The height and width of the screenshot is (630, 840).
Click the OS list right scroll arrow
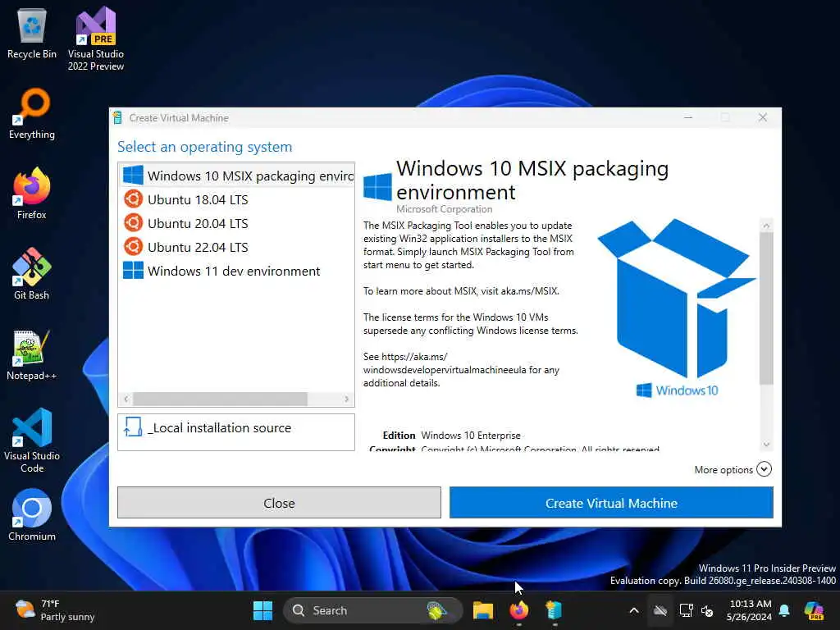pos(347,399)
